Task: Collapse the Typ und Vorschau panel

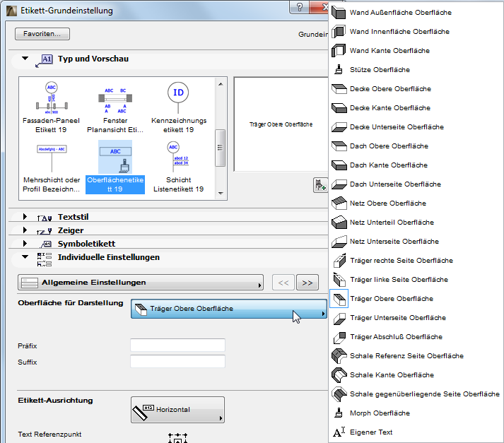Action: [x=25, y=59]
